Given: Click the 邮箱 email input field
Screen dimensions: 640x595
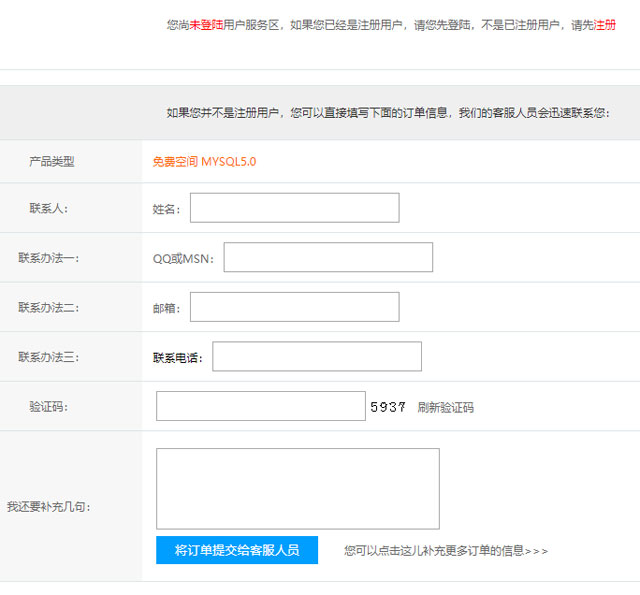Looking at the screenshot, I should [295, 307].
